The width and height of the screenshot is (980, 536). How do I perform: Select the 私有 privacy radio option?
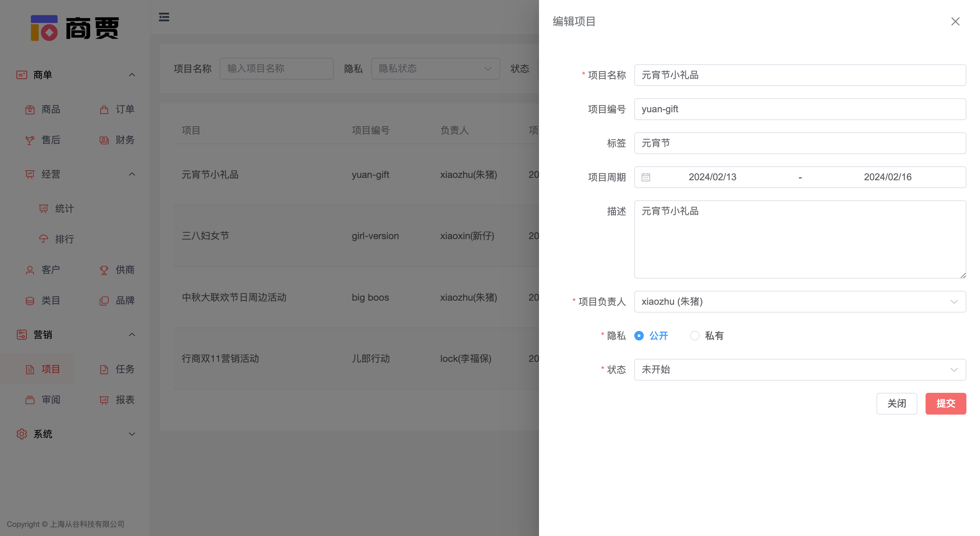[x=696, y=336]
